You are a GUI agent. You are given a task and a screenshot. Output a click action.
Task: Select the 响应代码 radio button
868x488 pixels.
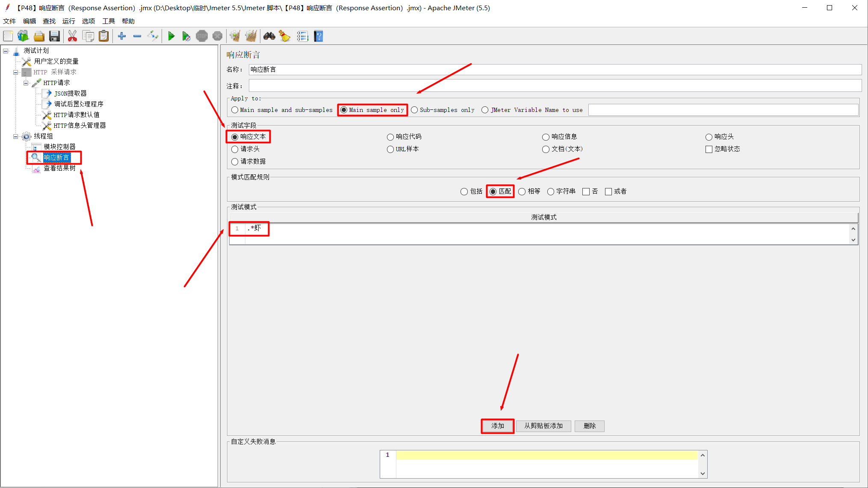coord(390,137)
